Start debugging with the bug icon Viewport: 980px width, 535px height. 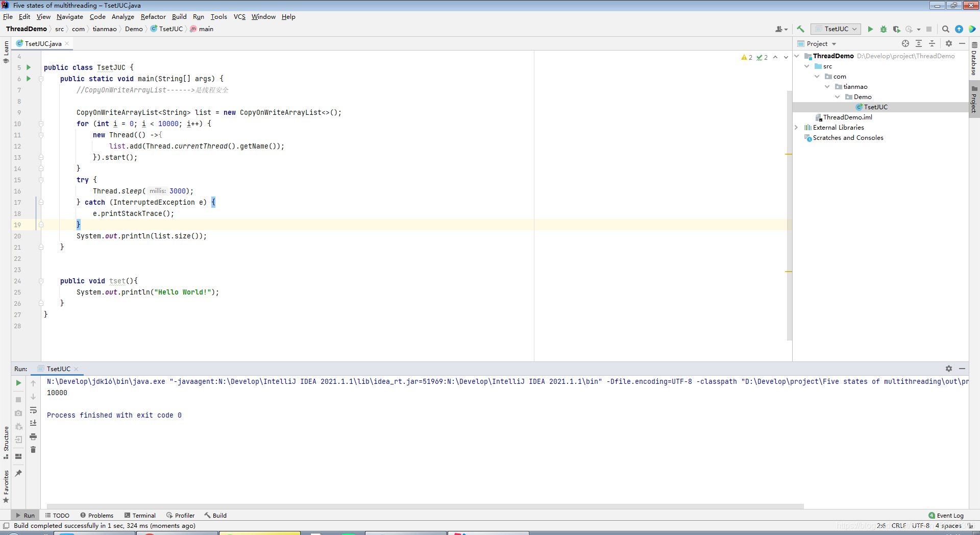pyautogui.click(x=884, y=29)
